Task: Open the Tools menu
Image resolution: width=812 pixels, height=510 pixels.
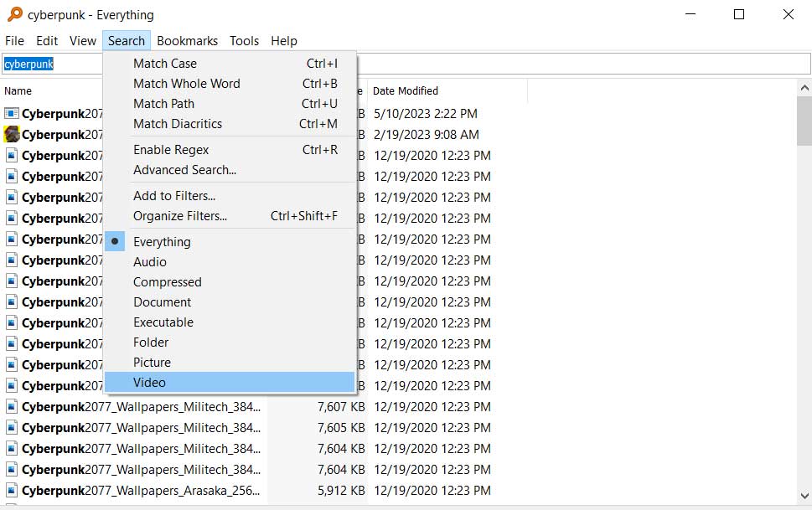Action: 245,41
